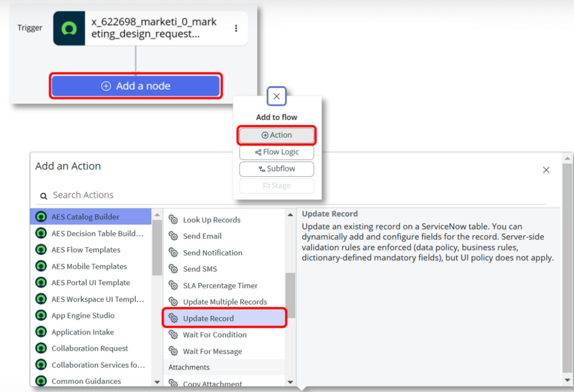Click the Add a node button
The image size is (574, 392).
coord(136,86)
